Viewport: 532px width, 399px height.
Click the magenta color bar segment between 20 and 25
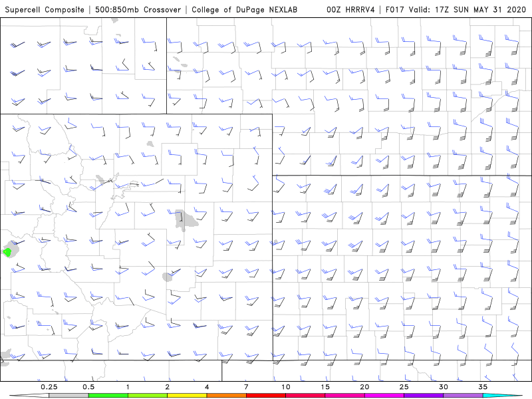tap(384, 396)
